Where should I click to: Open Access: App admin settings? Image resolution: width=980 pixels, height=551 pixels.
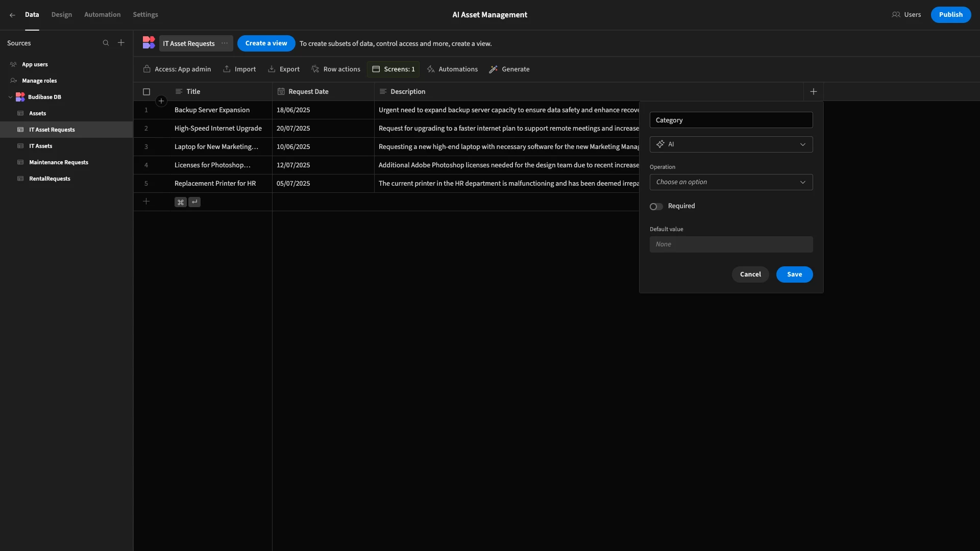177,69
